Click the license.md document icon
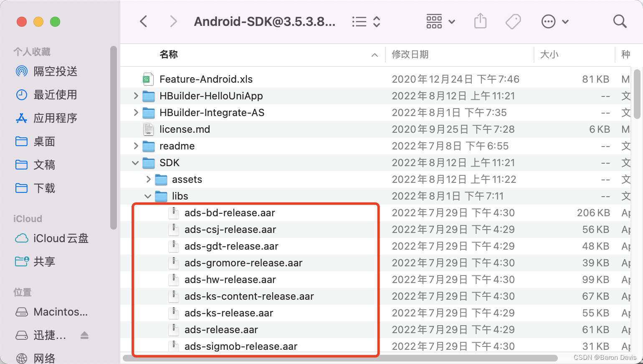The width and height of the screenshot is (643, 364). click(x=148, y=129)
